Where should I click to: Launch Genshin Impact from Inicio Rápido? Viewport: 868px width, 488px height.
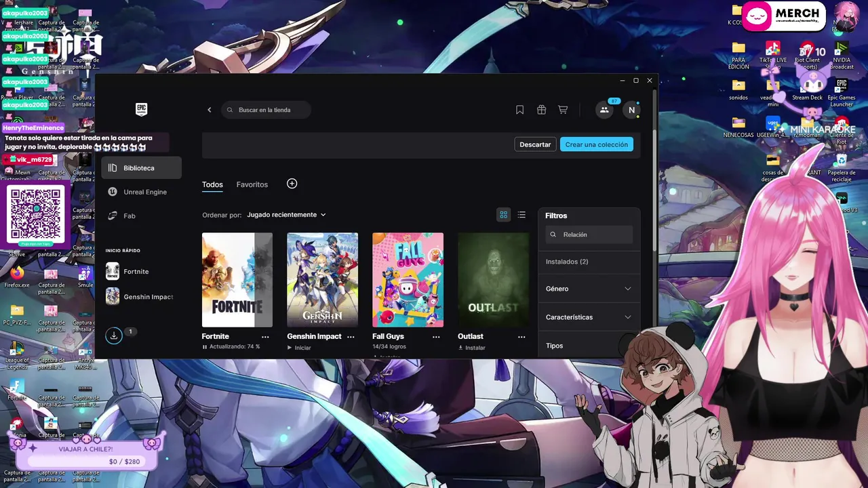tap(140, 297)
